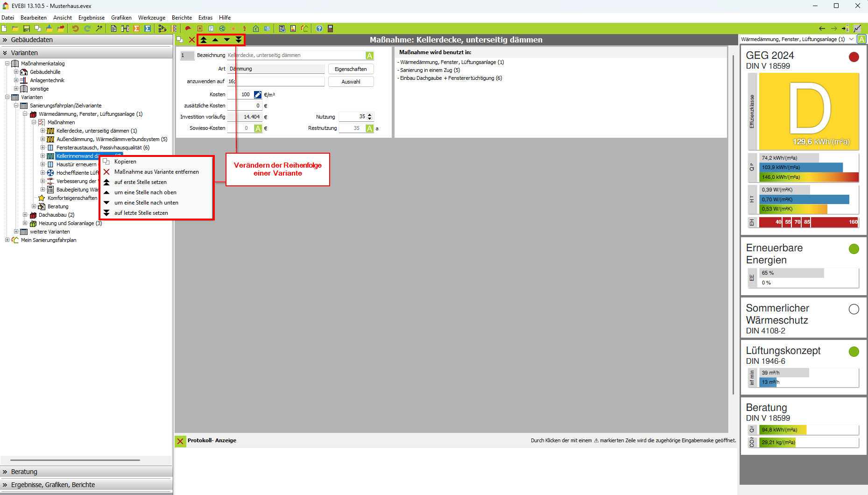The height and width of the screenshot is (495, 868).
Task: Click the yellow D efficiency class swatch
Action: coord(809,111)
